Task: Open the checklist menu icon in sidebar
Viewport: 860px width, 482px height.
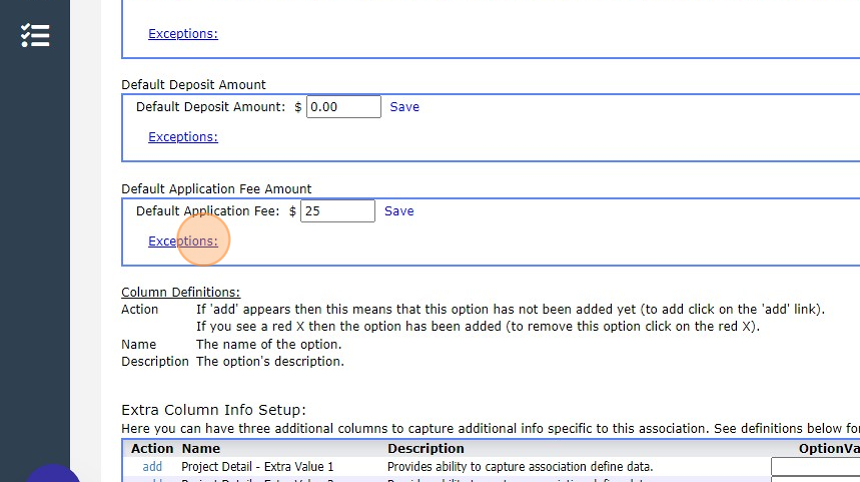Action: 35,36
